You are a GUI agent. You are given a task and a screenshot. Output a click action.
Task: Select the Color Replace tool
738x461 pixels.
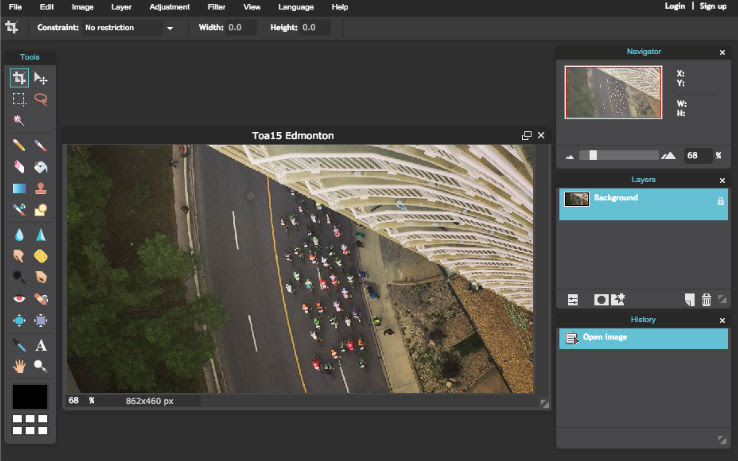19,210
